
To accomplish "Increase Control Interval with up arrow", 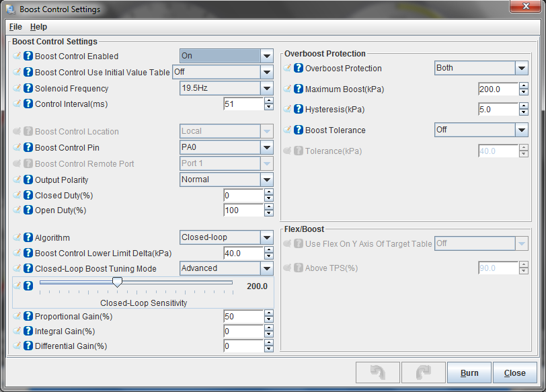I will point(268,101).
